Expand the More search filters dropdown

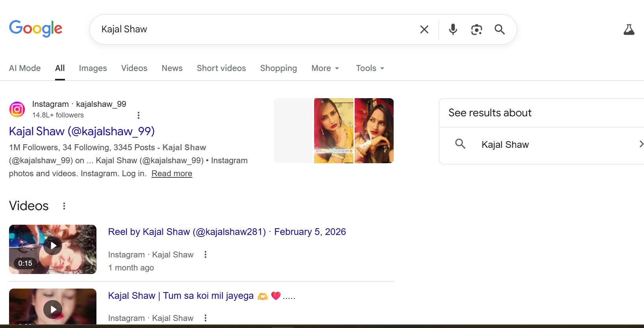(325, 68)
